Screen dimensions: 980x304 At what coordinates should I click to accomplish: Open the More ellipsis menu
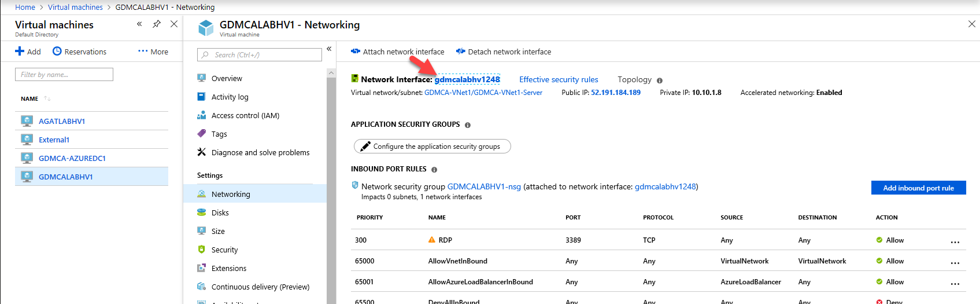[153, 52]
